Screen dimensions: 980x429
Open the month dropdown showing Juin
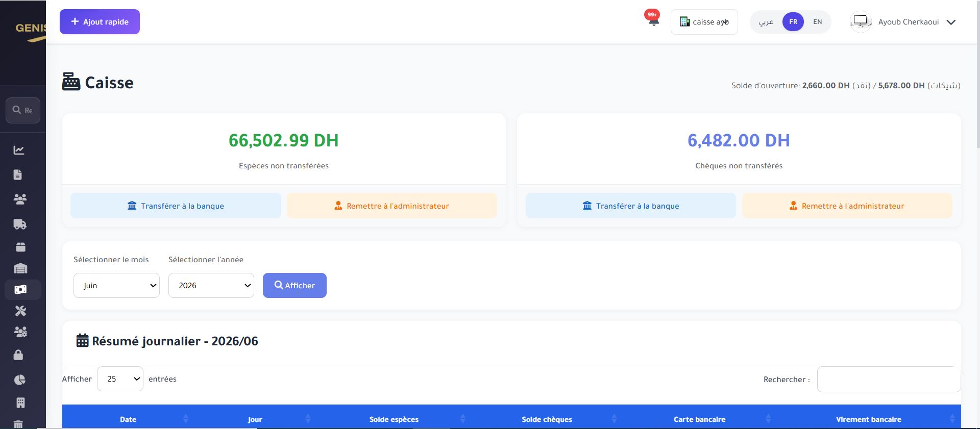[x=116, y=286]
